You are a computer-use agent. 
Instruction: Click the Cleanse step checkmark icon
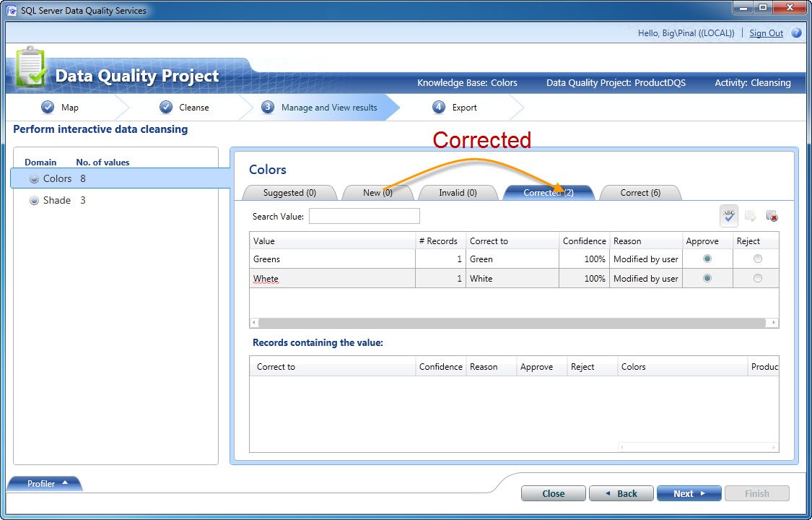(166, 107)
